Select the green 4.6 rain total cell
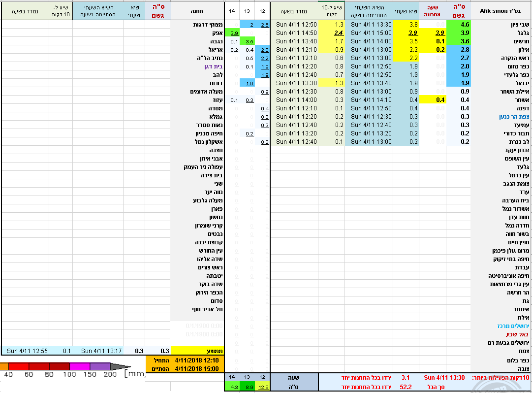Viewport: 532px width, 393px height. click(458, 25)
